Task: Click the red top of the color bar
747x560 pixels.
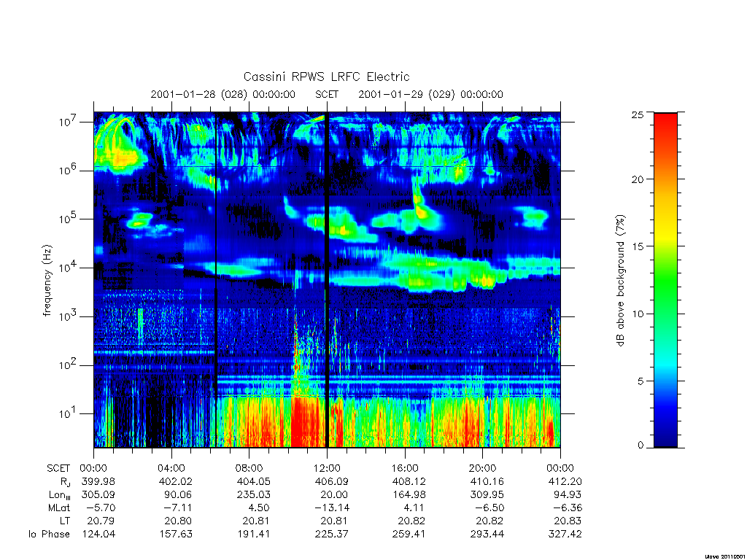Action: click(x=665, y=124)
